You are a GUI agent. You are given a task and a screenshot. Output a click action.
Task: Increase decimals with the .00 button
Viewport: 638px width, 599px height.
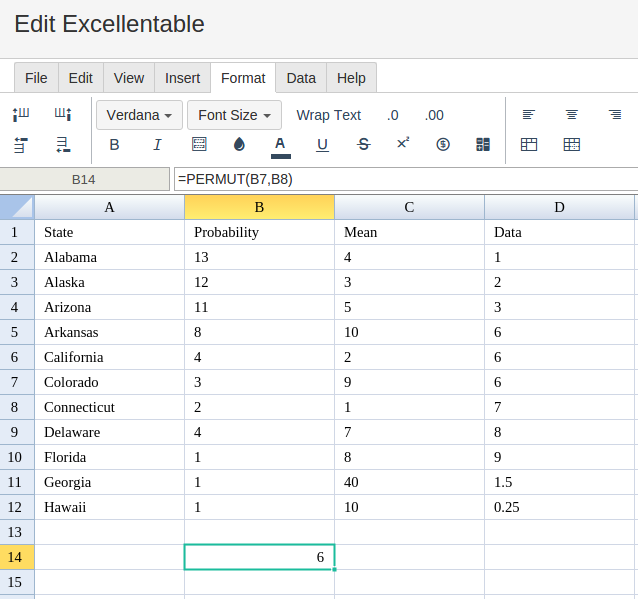(434, 115)
